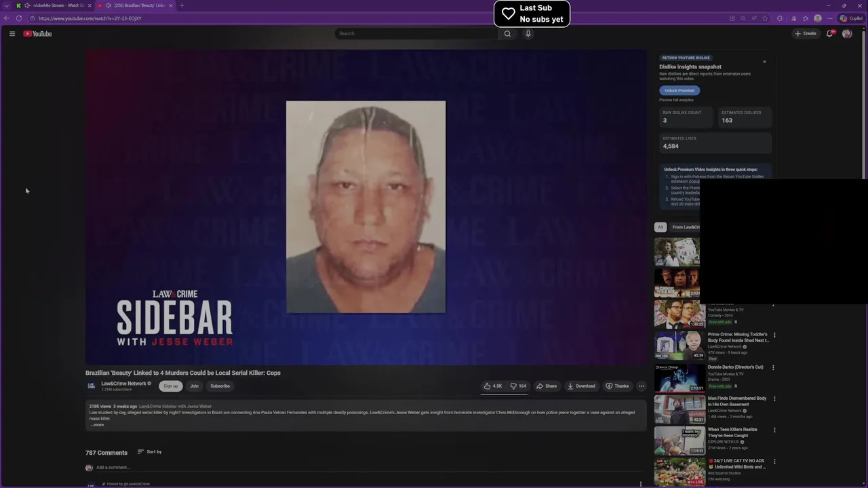The width and height of the screenshot is (868, 488).
Task: Open options for 24/7 LIVE CAT TV
Action: tap(774, 462)
